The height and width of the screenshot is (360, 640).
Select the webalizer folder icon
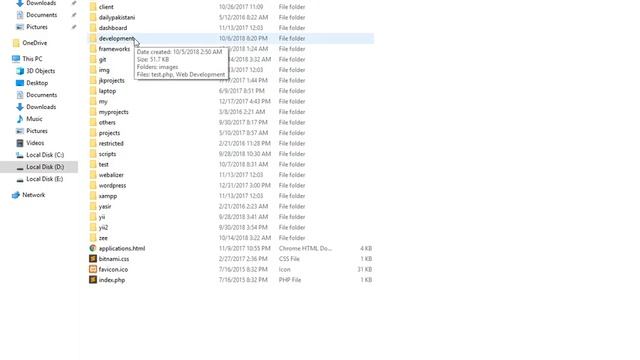[x=93, y=175]
